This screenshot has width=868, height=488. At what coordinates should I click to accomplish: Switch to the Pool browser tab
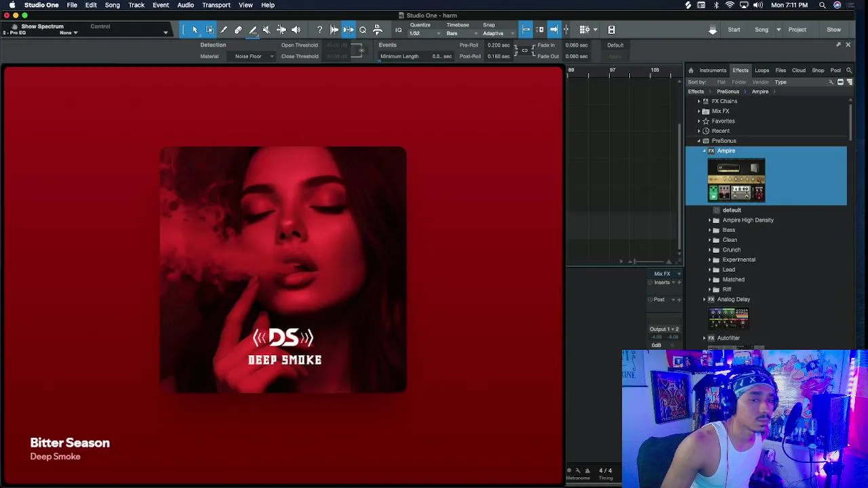pyautogui.click(x=835, y=70)
